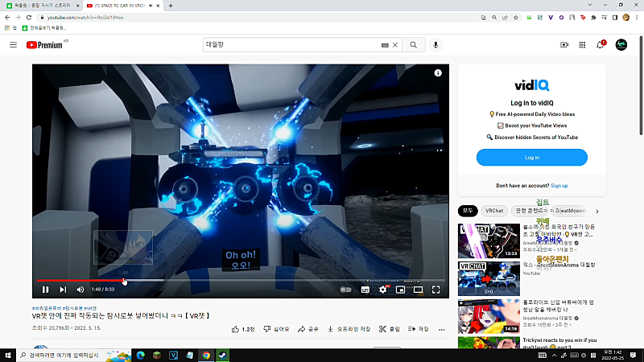Screen dimensions: 644x362
Task: Open the player settings gear
Action: [383, 290]
